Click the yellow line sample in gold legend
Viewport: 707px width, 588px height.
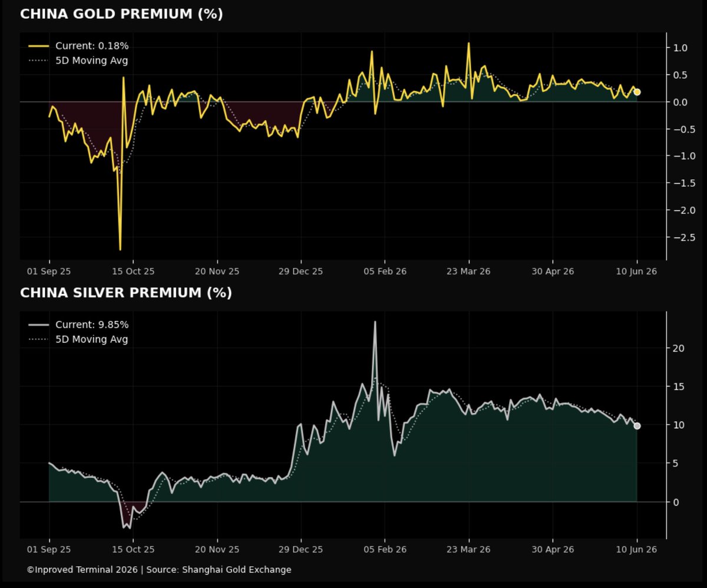coord(39,46)
